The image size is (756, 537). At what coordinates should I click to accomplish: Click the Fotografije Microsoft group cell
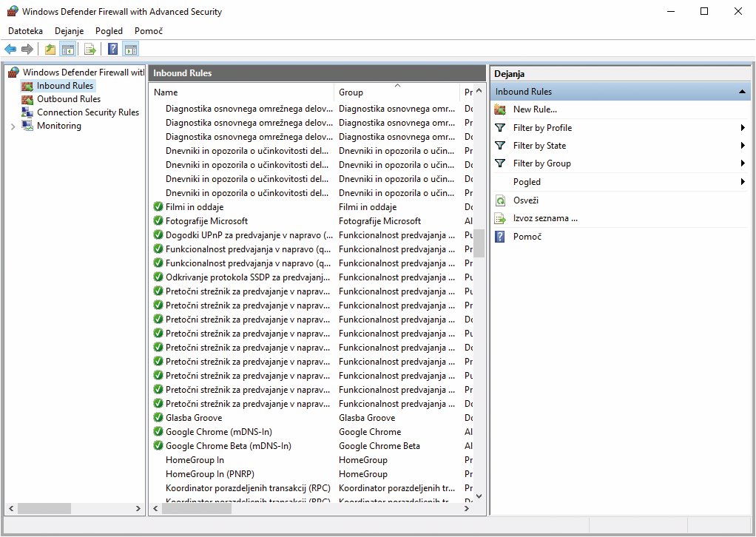[380, 221]
